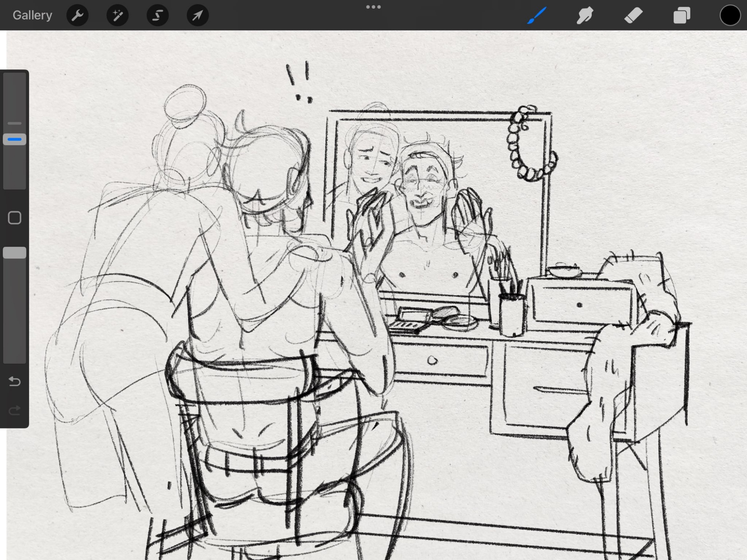Return to the Gallery
Image resolution: width=747 pixels, height=560 pixels.
[x=32, y=15]
